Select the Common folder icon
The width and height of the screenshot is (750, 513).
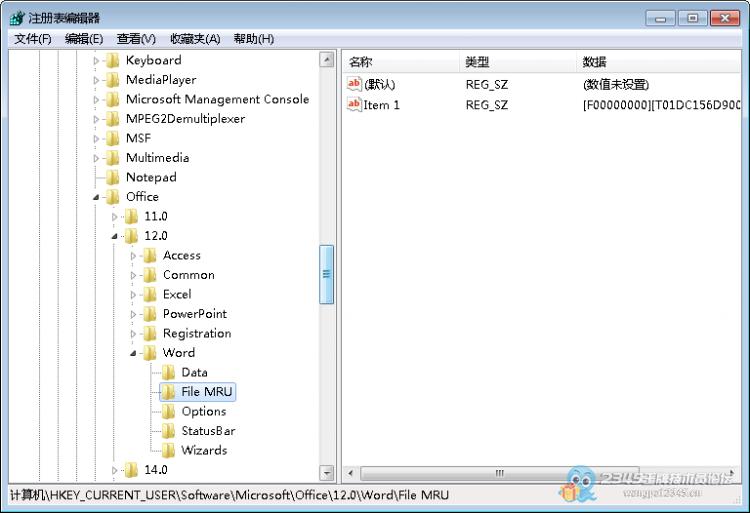(150, 275)
